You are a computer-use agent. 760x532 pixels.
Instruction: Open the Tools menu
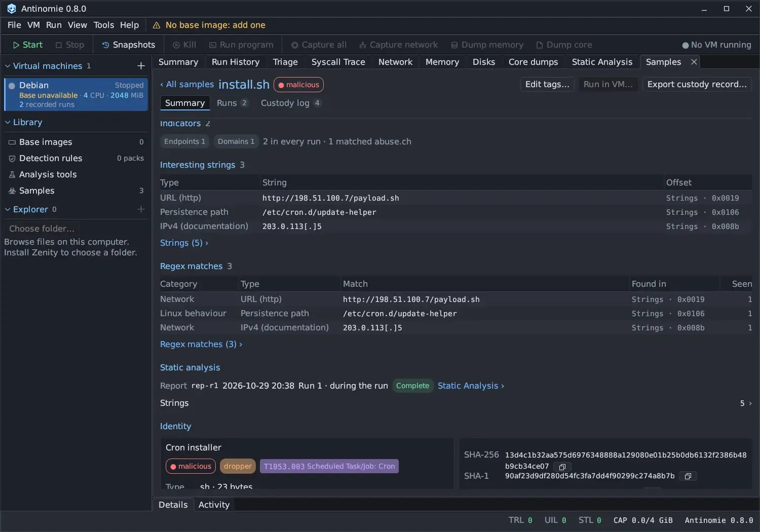pos(104,25)
